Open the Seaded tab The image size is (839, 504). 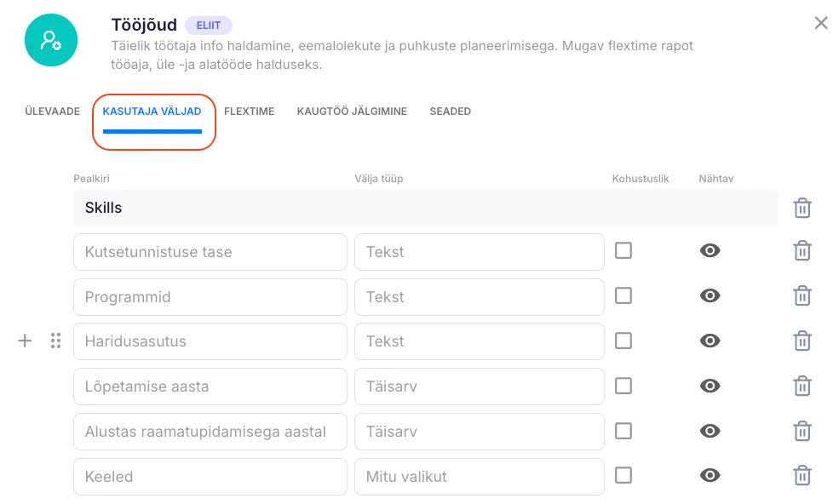(x=450, y=112)
